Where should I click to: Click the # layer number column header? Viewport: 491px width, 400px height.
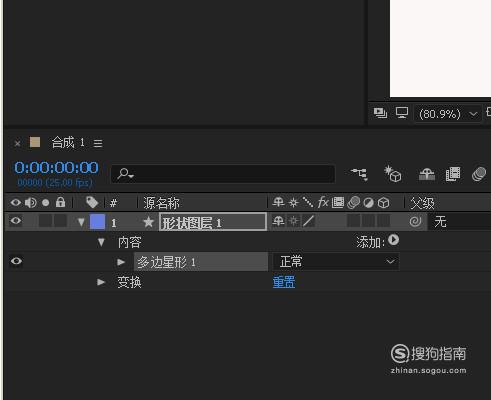114,203
